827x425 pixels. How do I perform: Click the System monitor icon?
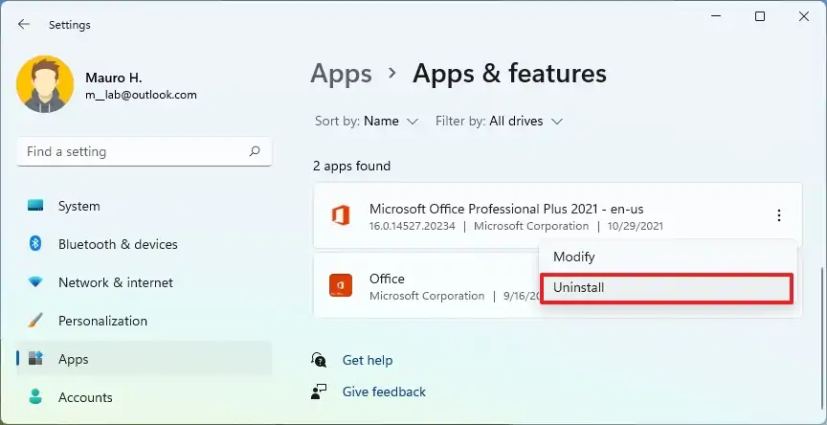point(35,206)
